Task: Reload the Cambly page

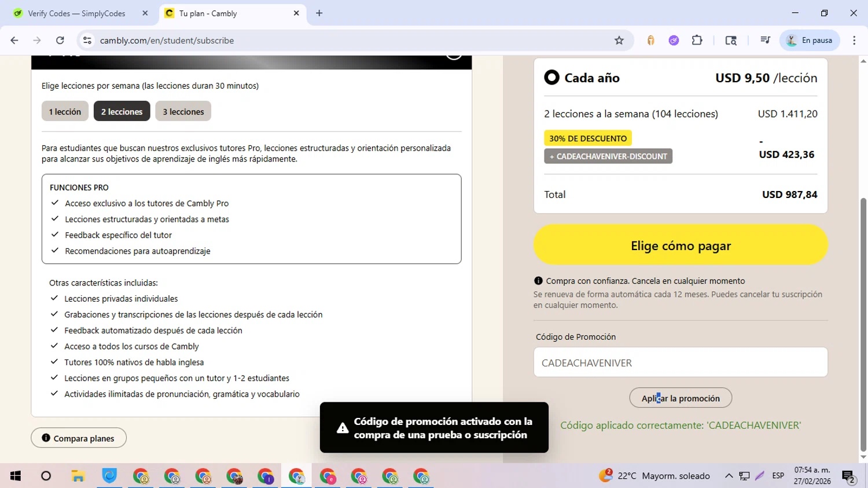Action: click(60, 41)
